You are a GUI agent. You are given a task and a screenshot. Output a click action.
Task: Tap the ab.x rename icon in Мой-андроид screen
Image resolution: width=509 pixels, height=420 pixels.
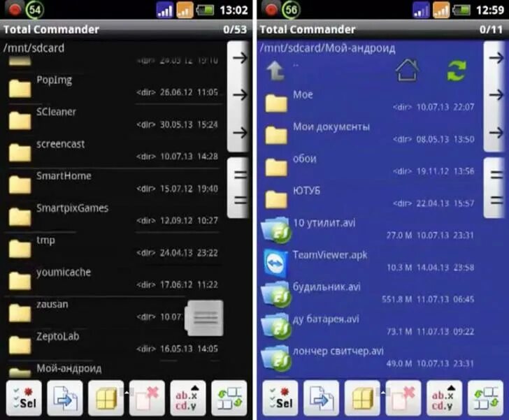pos(445,398)
